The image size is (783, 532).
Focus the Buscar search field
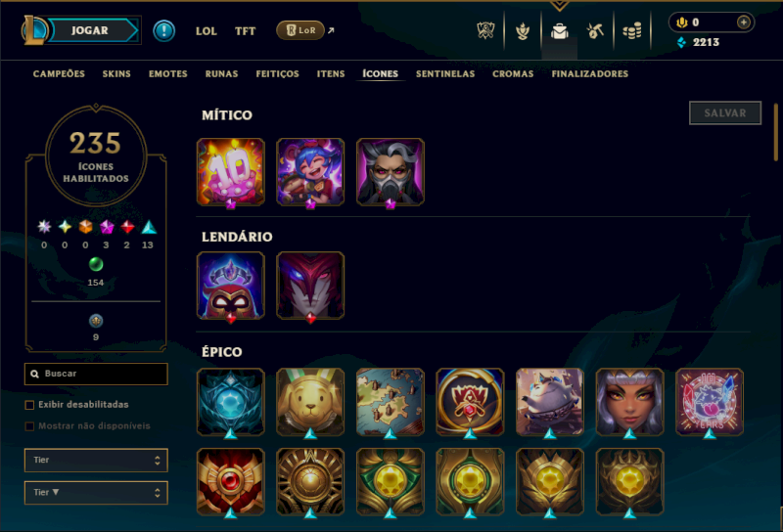pos(96,374)
